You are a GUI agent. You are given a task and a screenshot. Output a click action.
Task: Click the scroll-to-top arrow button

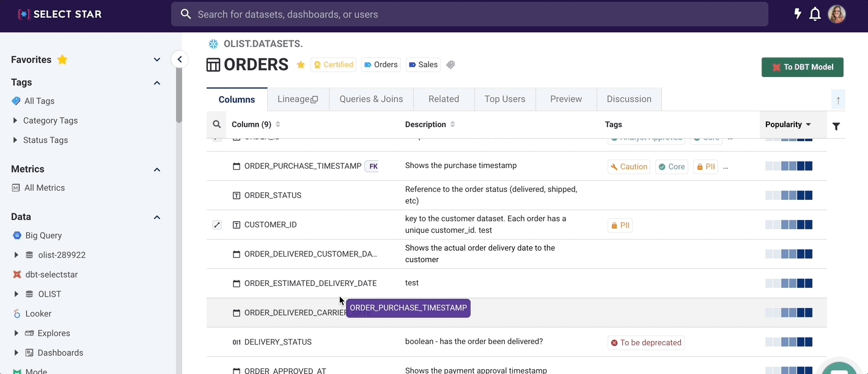(838, 100)
